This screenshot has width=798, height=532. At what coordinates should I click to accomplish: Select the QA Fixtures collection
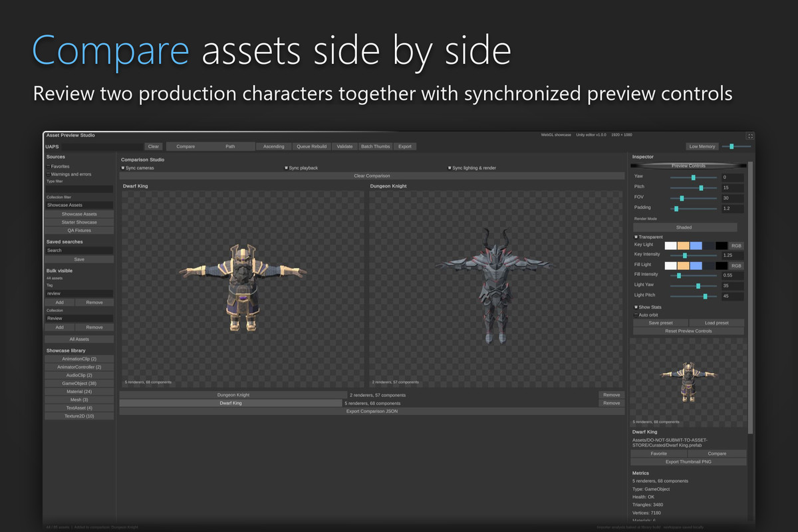[x=79, y=230]
